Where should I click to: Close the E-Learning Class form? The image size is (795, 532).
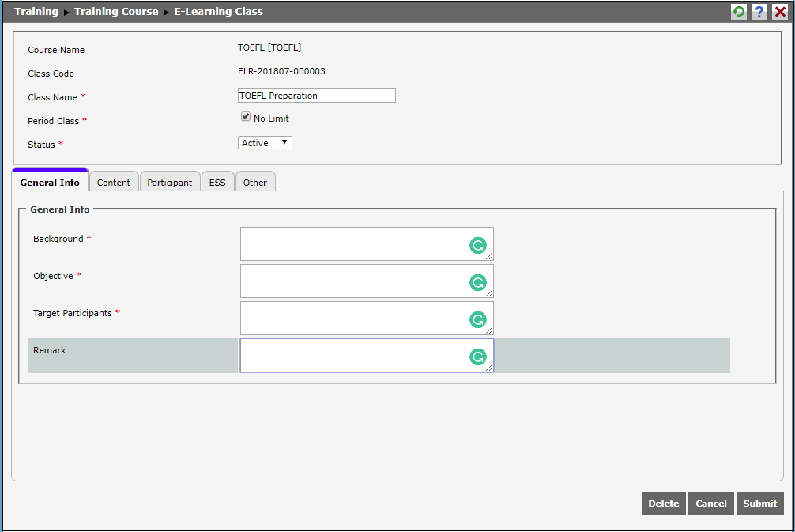[x=780, y=12]
